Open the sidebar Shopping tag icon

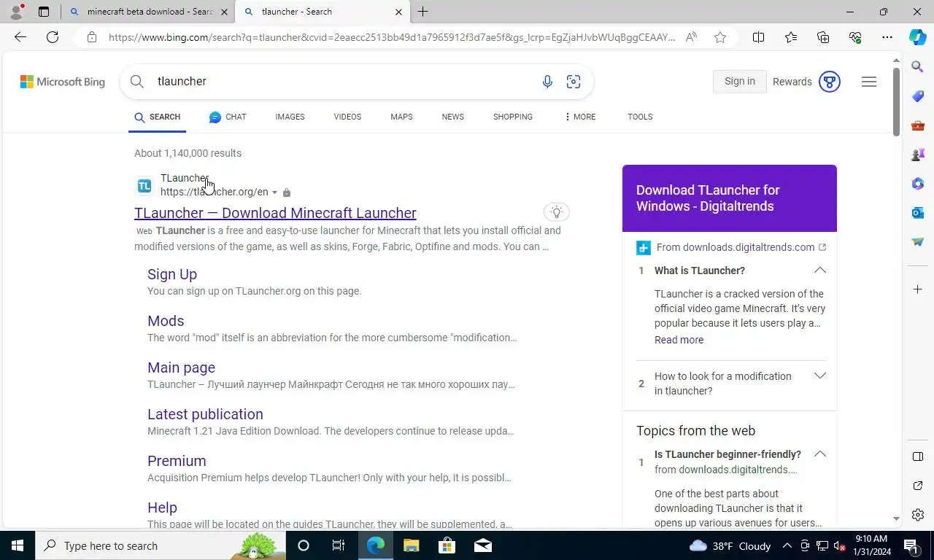[918, 96]
